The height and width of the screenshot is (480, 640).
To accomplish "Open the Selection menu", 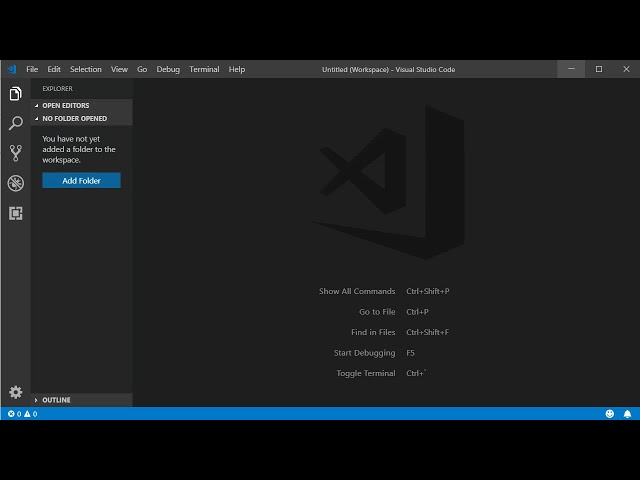I will 86,69.
